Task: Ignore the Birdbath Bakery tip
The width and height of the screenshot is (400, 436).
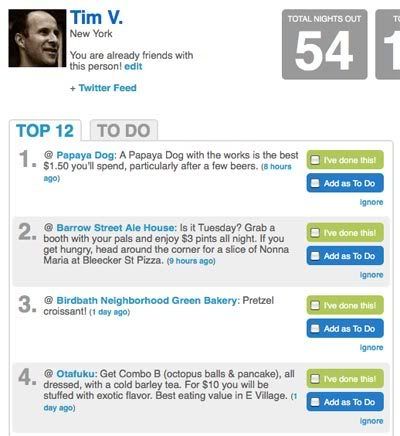Action: [x=371, y=348]
